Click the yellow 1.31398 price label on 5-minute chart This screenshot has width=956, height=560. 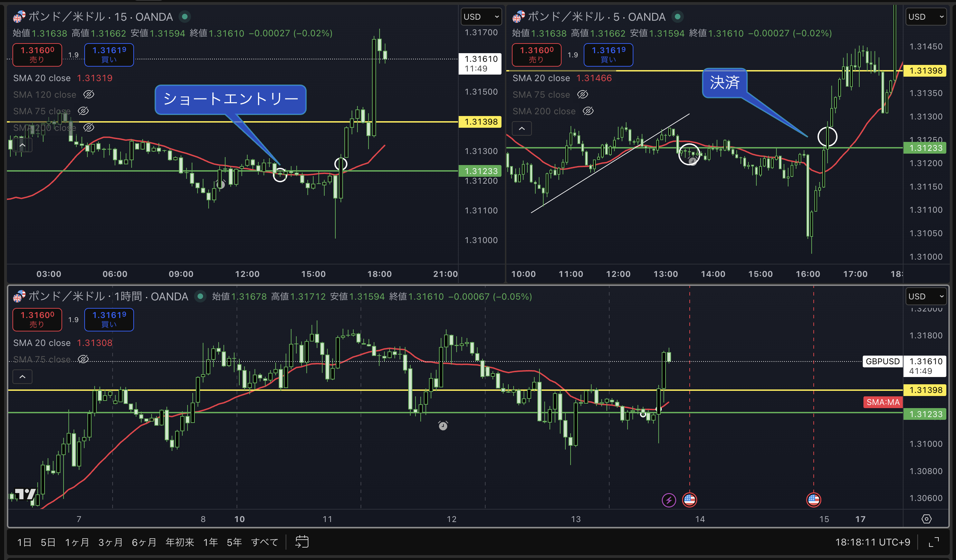925,71
